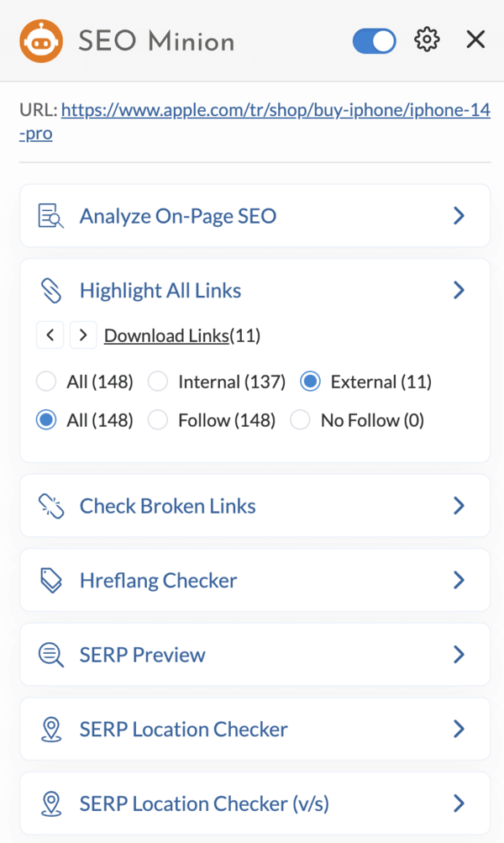Open the extension settings gear
504x843 pixels.
point(426,39)
